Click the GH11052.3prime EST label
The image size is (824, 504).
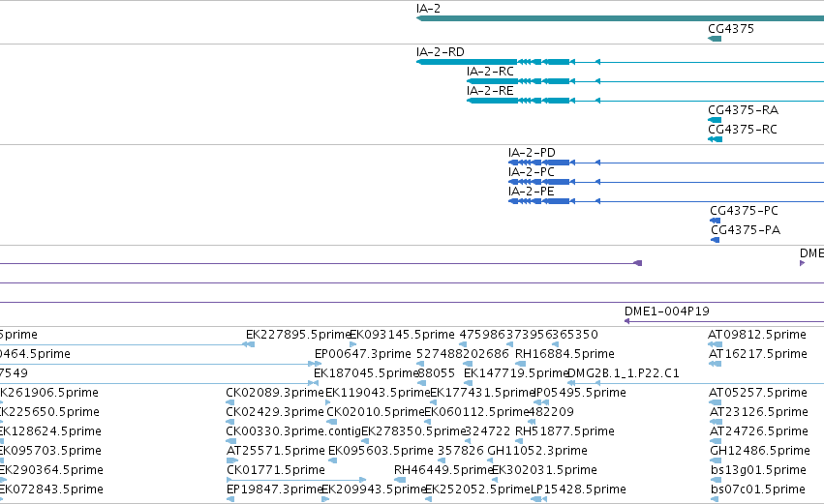coord(537,451)
